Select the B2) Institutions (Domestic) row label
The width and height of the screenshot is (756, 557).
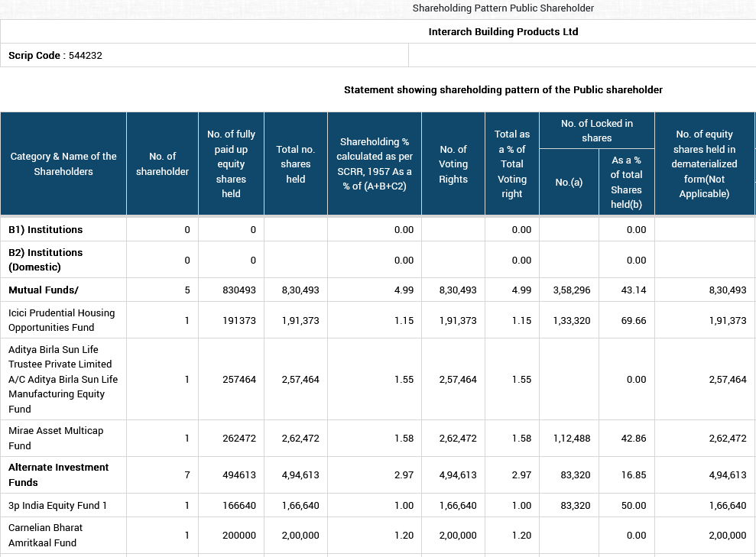pos(45,260)
